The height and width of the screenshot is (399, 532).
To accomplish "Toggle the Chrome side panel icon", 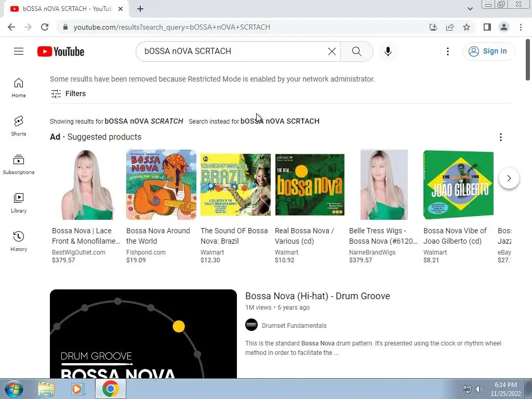I will coord(487,27).
